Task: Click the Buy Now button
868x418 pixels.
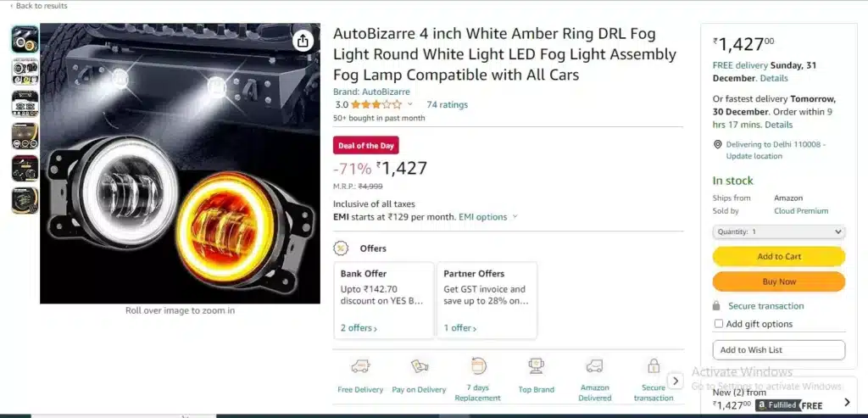Action: [x=779, y=281]
